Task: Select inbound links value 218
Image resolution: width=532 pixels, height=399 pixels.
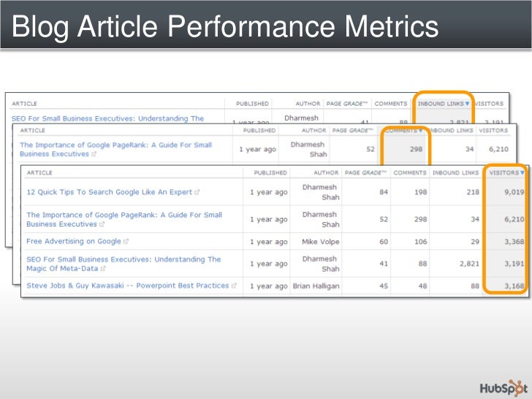Action: 473,192
